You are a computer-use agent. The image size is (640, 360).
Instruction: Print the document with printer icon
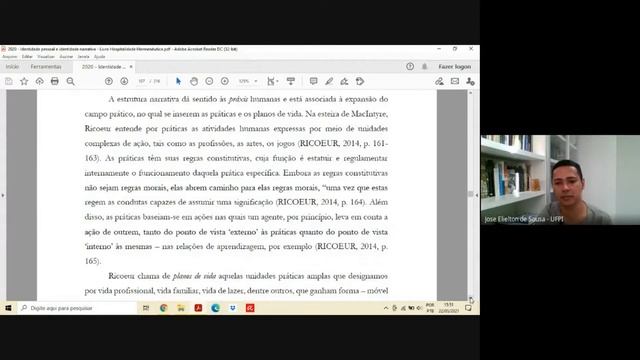coord(55,81)
